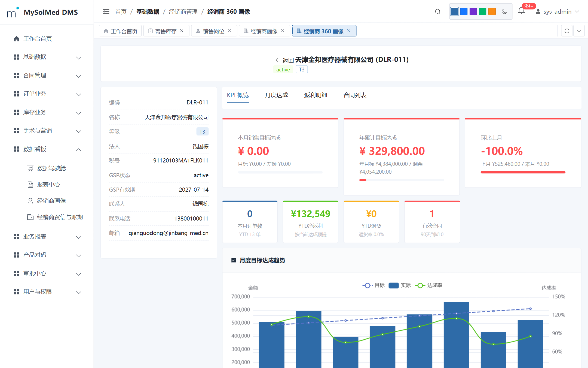Click the 经销商管理 breadcrumb

pyautogui.click(x=183, y=12)
